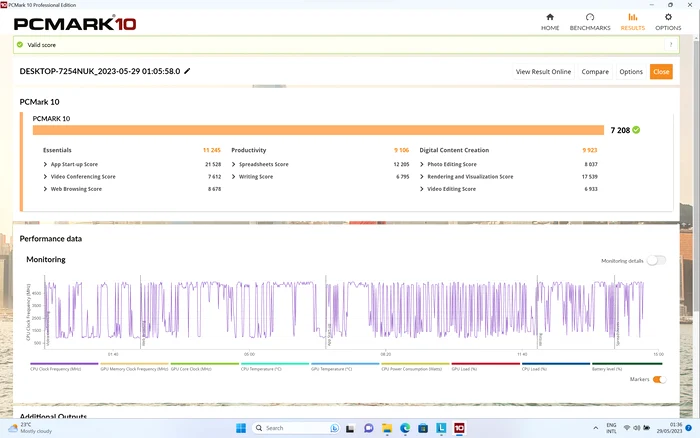Viewport: 700px width, 438px height.
Task: Open the clock showing 01:36
Action: click(x=669, y=428)
